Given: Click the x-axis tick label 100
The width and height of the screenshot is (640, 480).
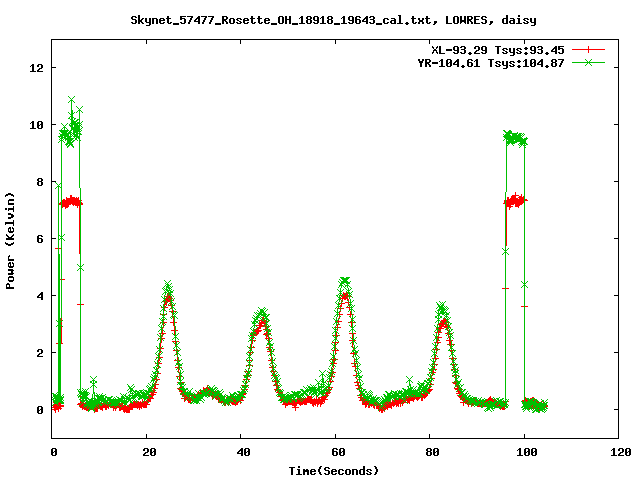Looking at the screenshot, I should (x=527, y=452).
